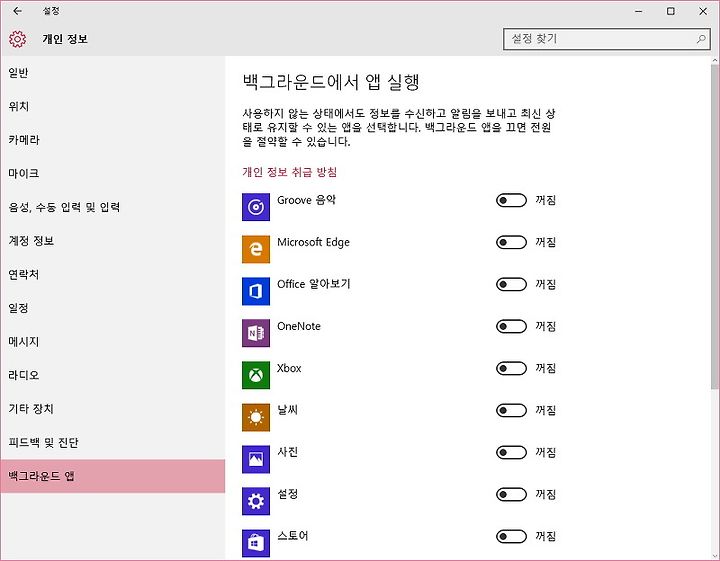Click the Xbox app icon

(256, 375)
